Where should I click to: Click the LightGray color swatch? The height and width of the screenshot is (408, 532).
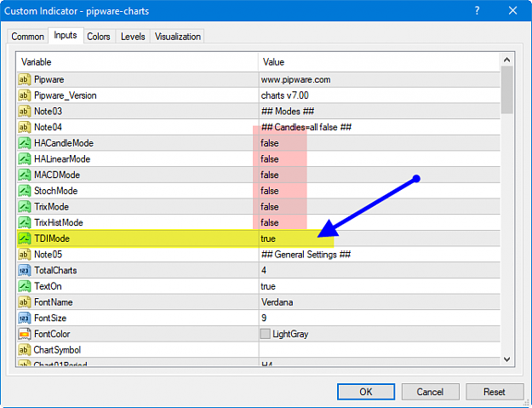[x=265, y=334]
